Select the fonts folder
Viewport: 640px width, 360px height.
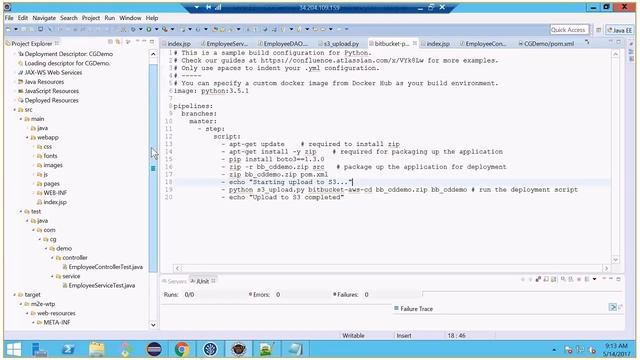pos(47,156)
